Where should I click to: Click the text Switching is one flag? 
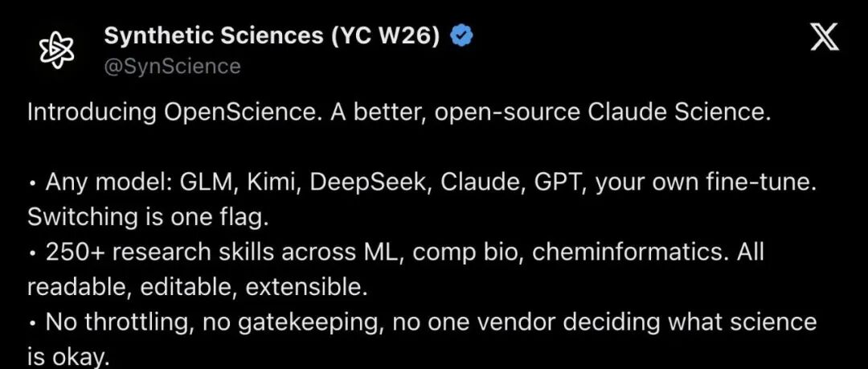coord(148,218)
